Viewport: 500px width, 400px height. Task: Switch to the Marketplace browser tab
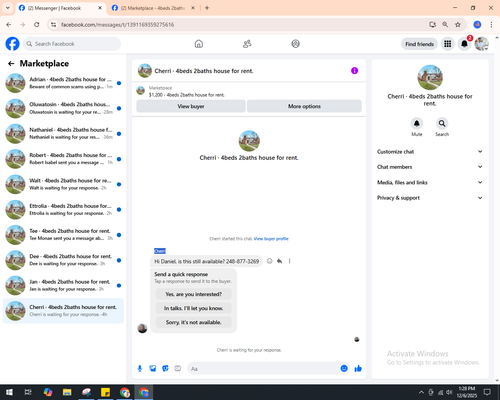pyautogui.click(x=153, y=8)
